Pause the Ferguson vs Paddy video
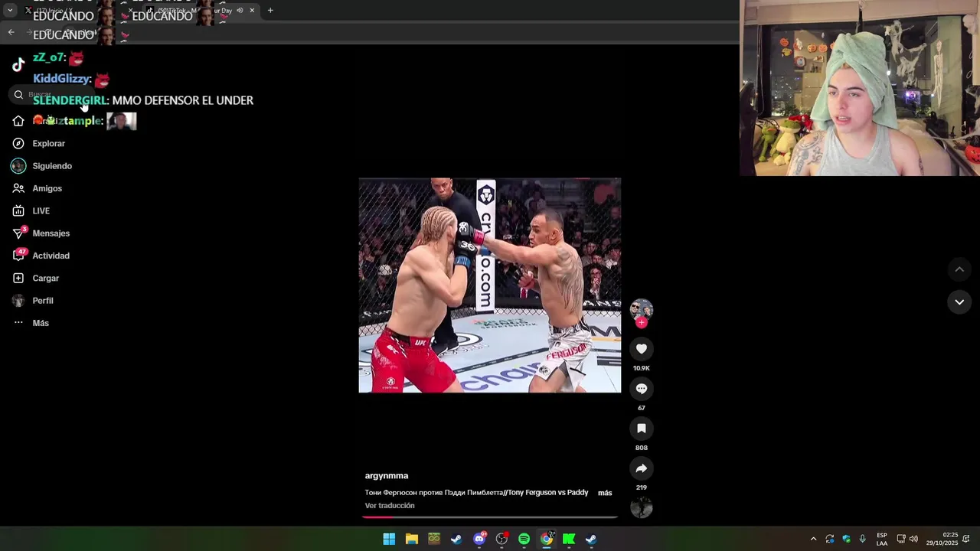This screenshot has width=980, height=551. coord(490,285)
